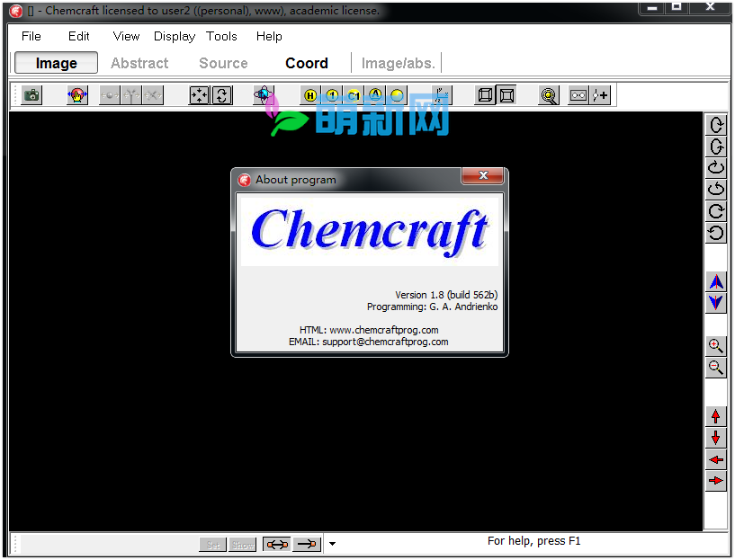Viewport: 735px width, 560px height.
Task: Select the perspective cube view icon
Action: pos(485,95)
